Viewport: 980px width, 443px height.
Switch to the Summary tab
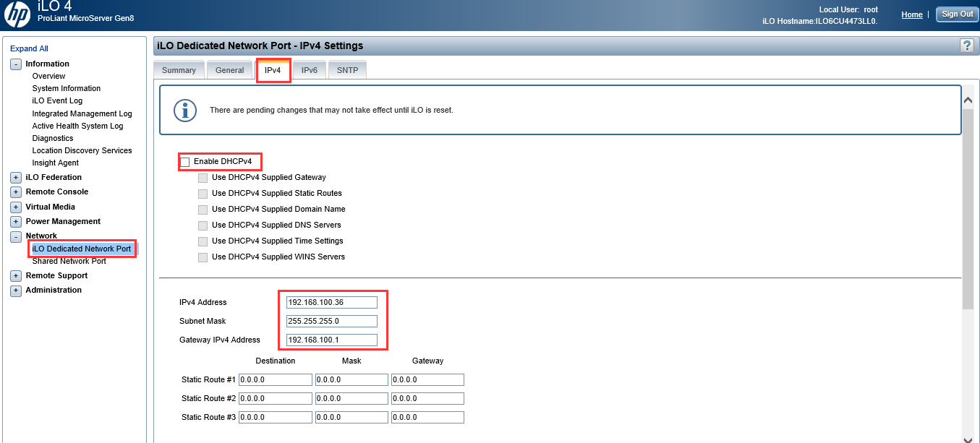(x=179, y=70)
